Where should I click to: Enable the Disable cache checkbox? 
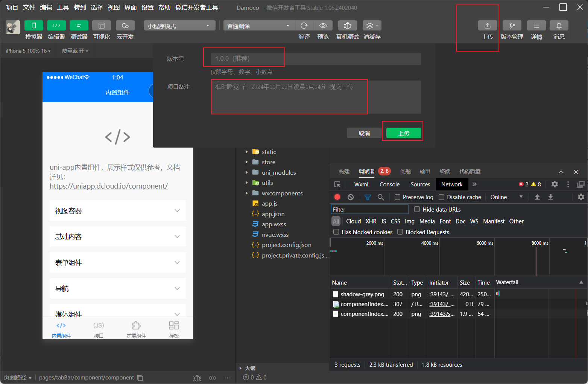tap(442, 197)
